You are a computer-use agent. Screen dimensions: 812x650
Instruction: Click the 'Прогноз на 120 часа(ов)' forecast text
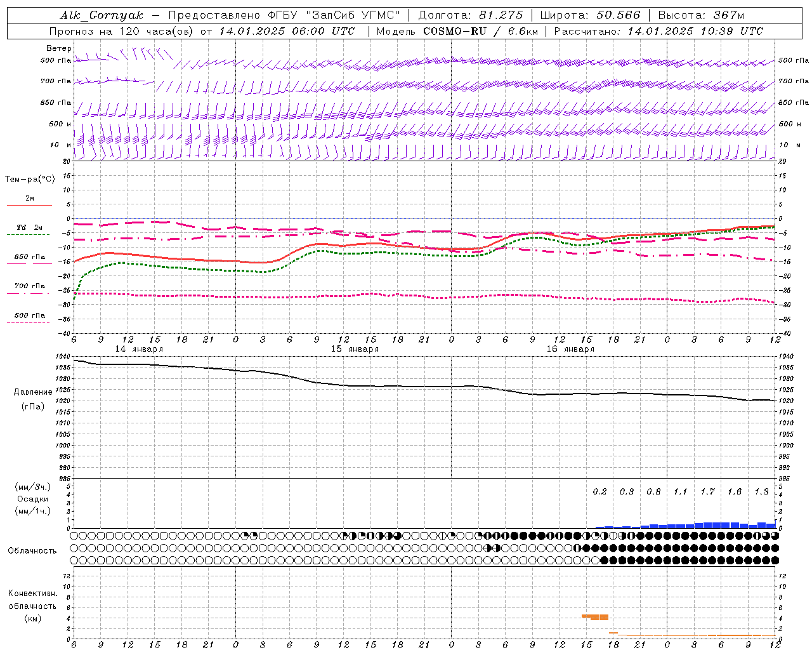pyautogui.click(x=121, y=31)
